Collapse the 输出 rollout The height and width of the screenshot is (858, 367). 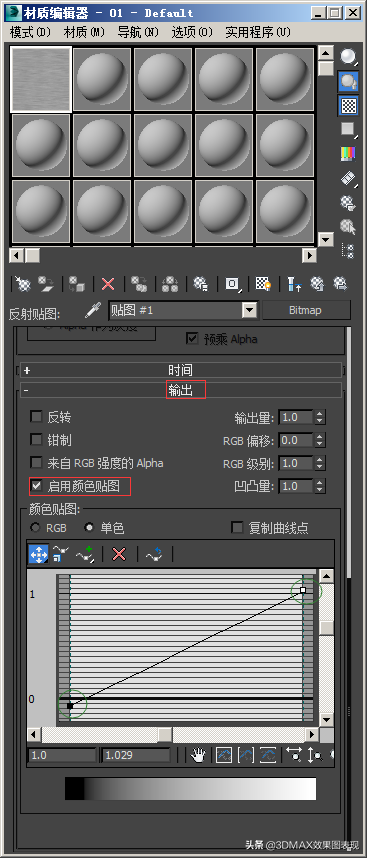click(180, 390)
